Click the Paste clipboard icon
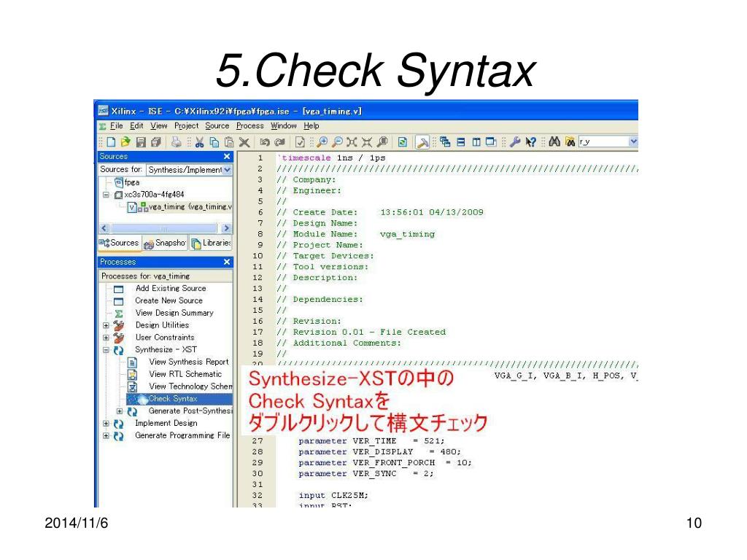The height and width of the screenshot is (560, 747). pyautogui.click(x=229, y=142)
